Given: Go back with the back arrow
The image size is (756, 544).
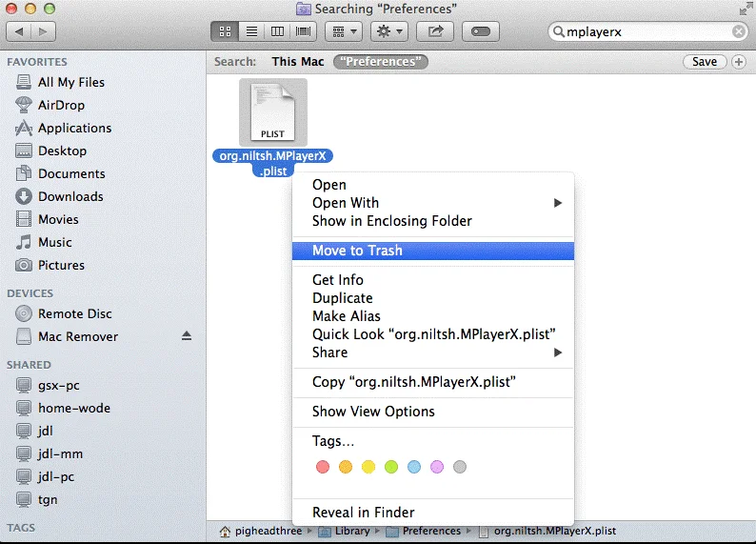Looking at the screenshot, I should coord(19,31).
